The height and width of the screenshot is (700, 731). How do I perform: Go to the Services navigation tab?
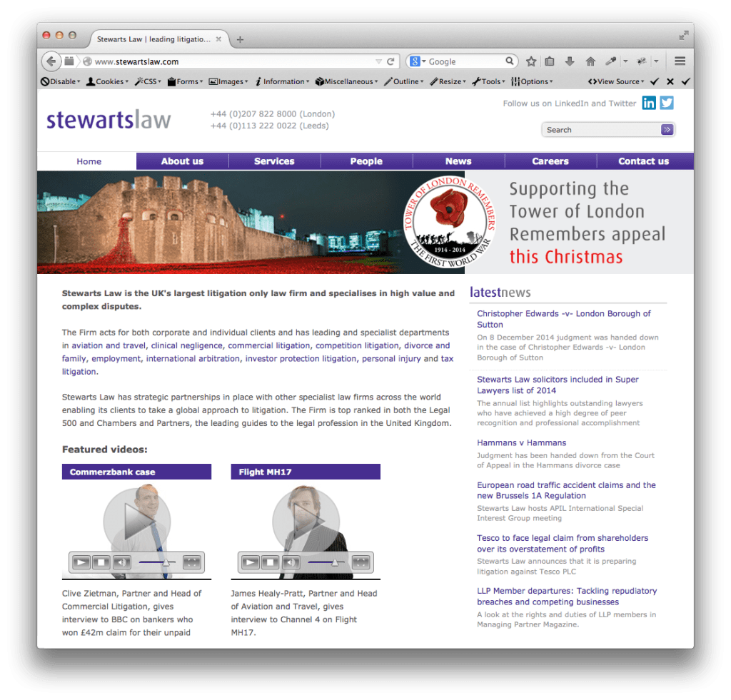tap(274, 161)
